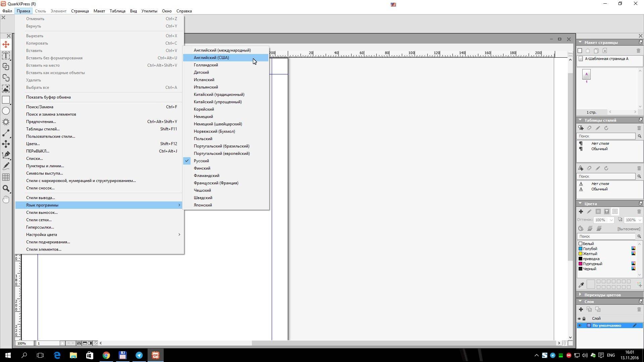The width and height of the screenshot is (644, 362).
Task: Open the Оттенок percentage dropdown
Action: point(611,220)
